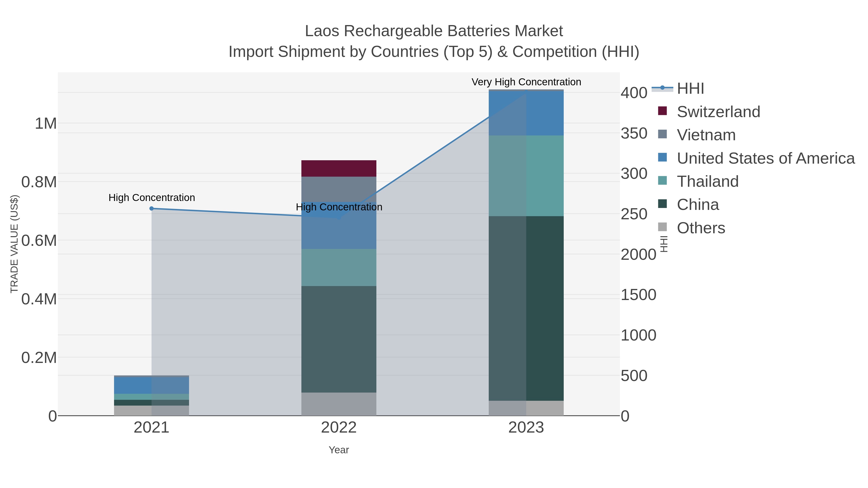Click the 'TRADE VALUE (US$)' axis title
This screenshot has width=868, height=488.
[x=14, y=244]
